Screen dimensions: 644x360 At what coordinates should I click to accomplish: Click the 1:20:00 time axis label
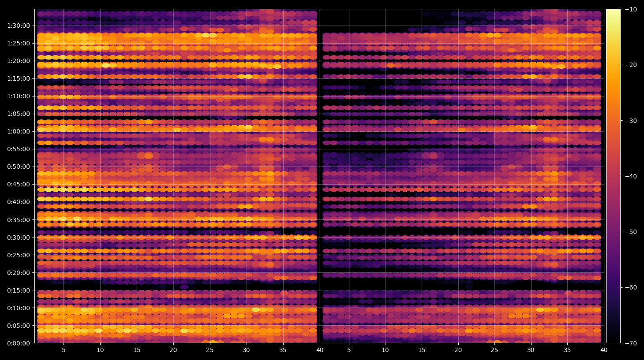click(19, 61)
